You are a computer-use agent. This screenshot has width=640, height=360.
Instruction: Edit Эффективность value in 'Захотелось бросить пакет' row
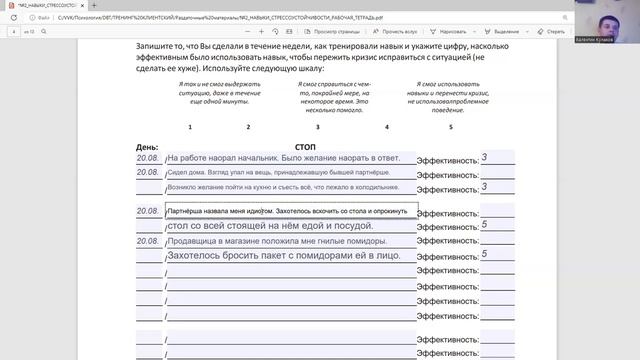497,255
